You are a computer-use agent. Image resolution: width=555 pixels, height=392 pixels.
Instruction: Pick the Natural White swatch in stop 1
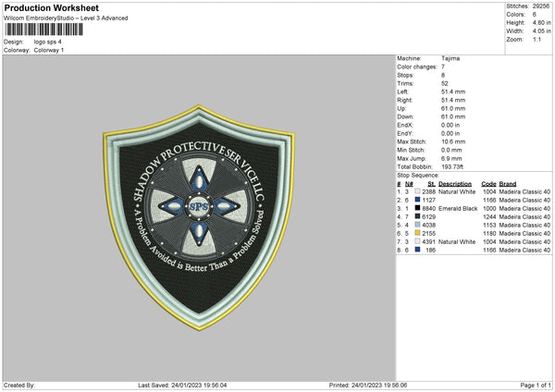pos(418,191)
